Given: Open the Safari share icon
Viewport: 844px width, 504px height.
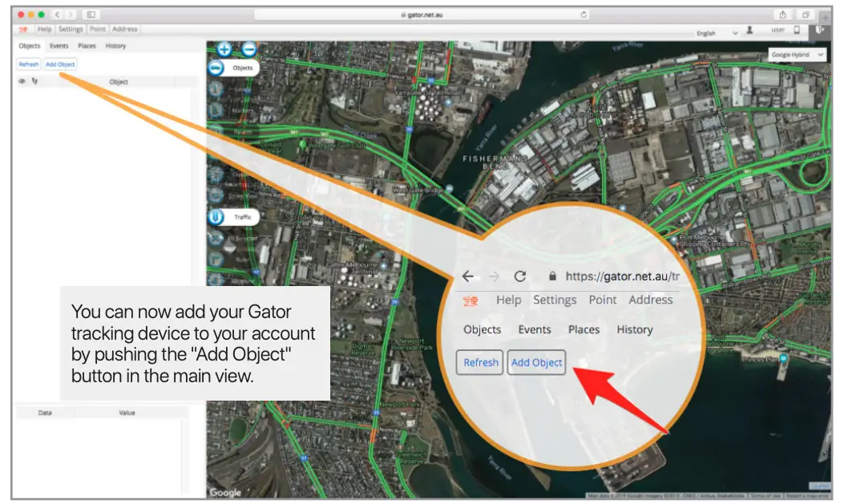Looking at the screenshot, I should tap(782, 14).
